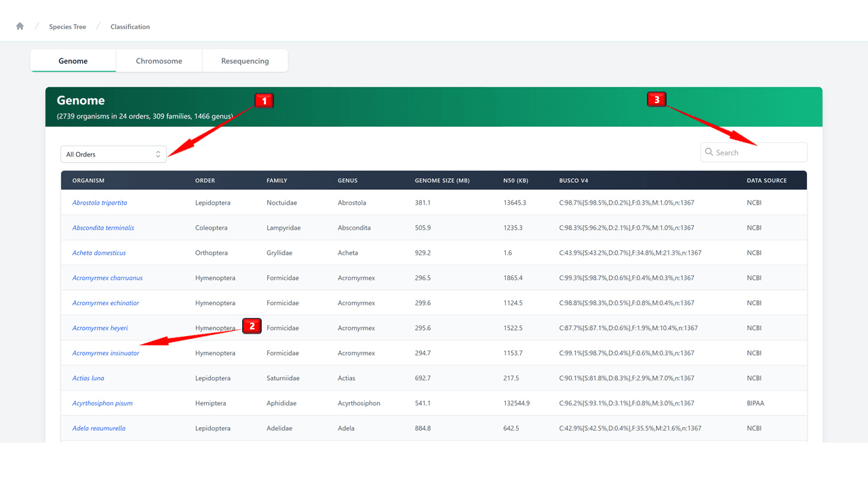
Task: Click the Genome Size column header
Action: 442,181
